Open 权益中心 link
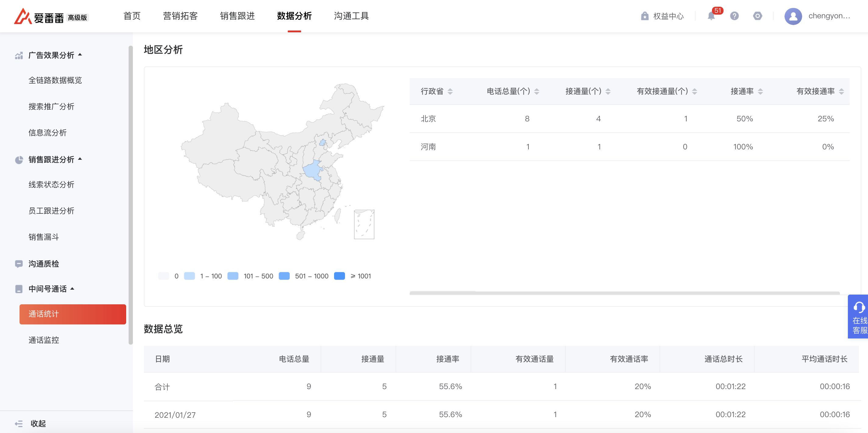Viewport: 868px width, 433px height. 668,16
